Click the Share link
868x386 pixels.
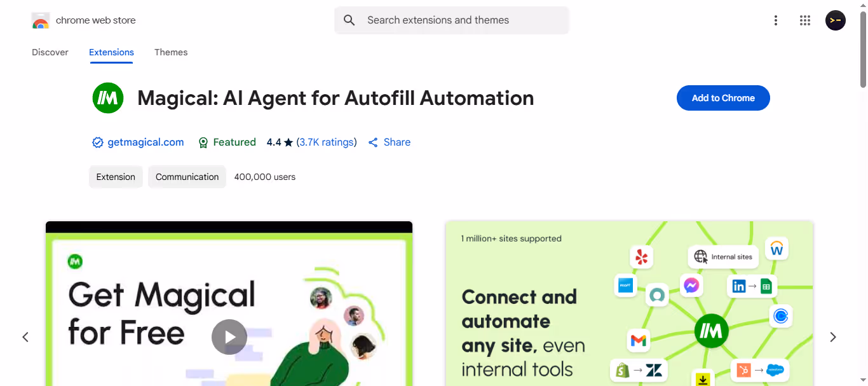click(397, 142)
